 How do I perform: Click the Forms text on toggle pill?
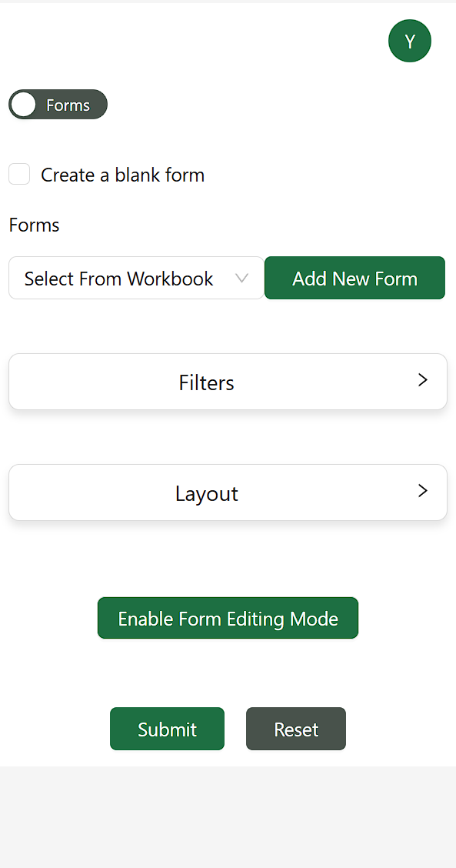[68, 105]
